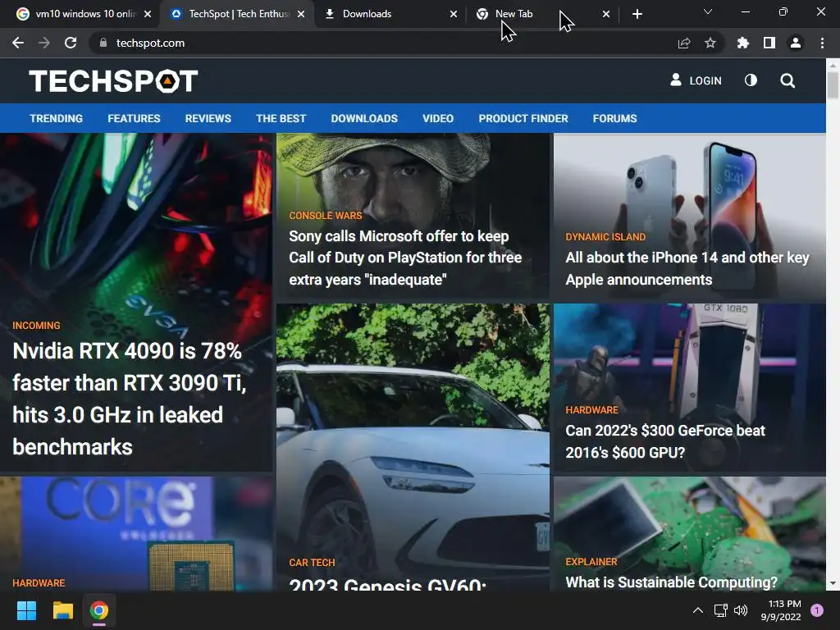Open the notification center badge
The height and width of the screenshot is (630, 840).
click(x=816, y=610)
